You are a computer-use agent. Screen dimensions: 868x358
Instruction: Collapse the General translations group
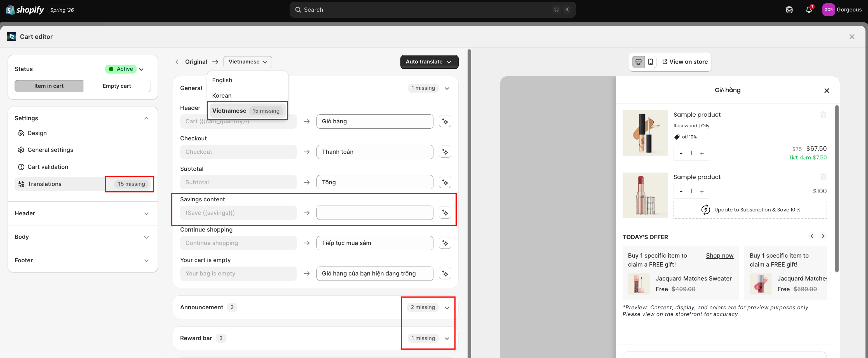coord(447,88)
